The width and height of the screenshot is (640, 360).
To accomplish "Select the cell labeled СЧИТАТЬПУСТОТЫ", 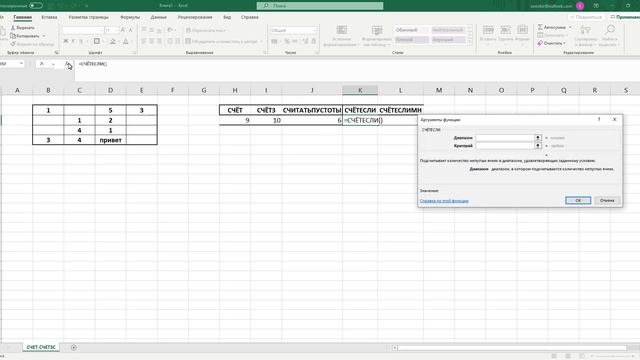I will tap(312, 110).
